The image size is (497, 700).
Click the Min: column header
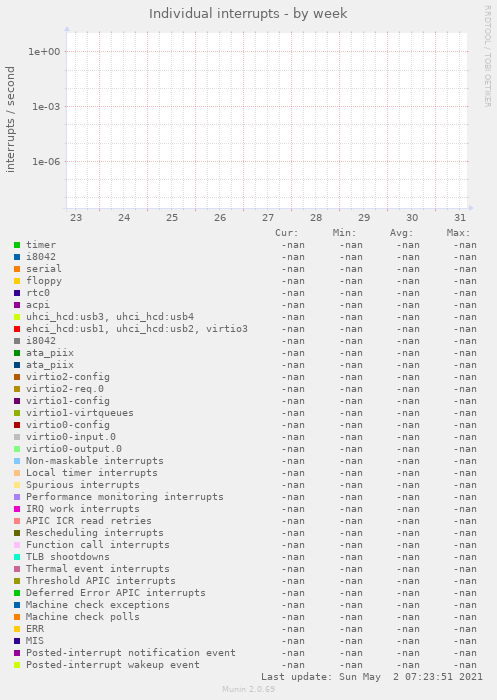coord(344,233)
